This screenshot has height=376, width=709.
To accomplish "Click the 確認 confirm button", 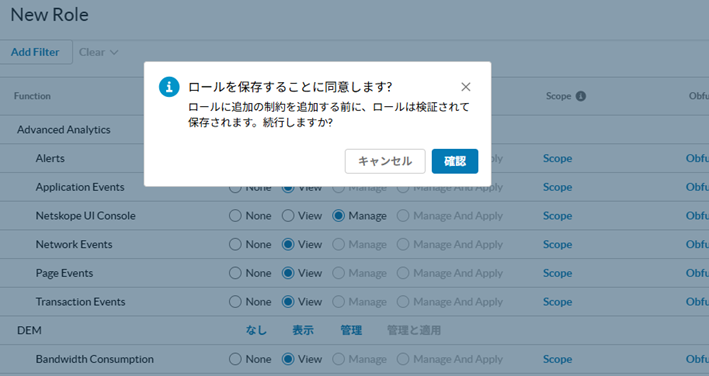I will 454,161.
